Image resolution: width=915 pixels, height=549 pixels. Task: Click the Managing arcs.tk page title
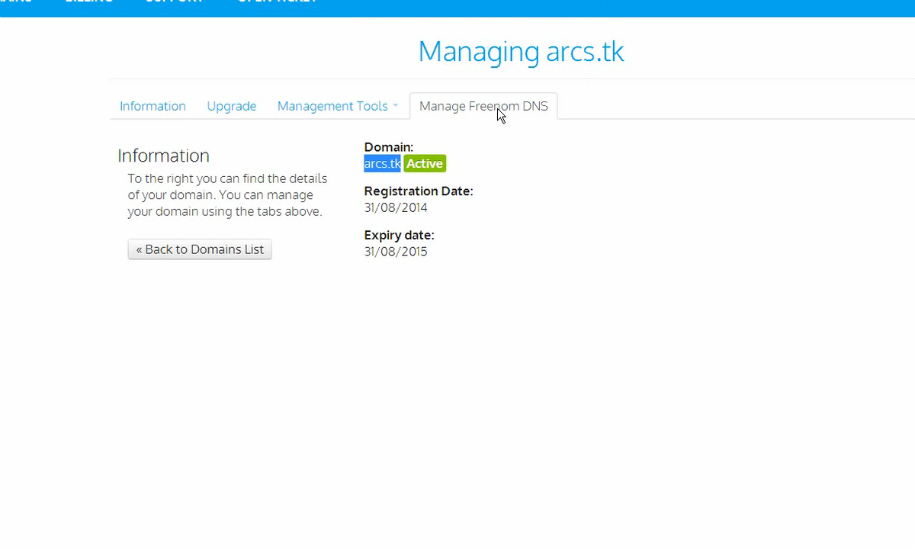coord(521,52)
